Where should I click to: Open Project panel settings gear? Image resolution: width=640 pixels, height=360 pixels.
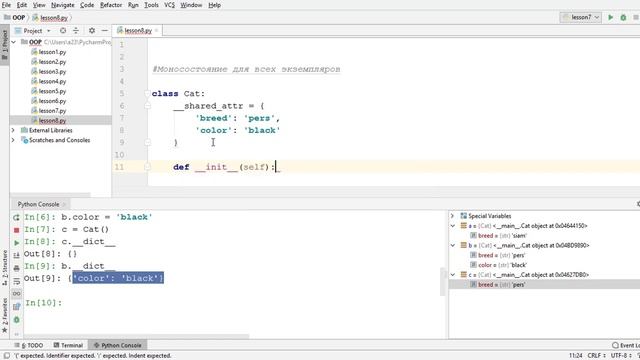point(92,31)
